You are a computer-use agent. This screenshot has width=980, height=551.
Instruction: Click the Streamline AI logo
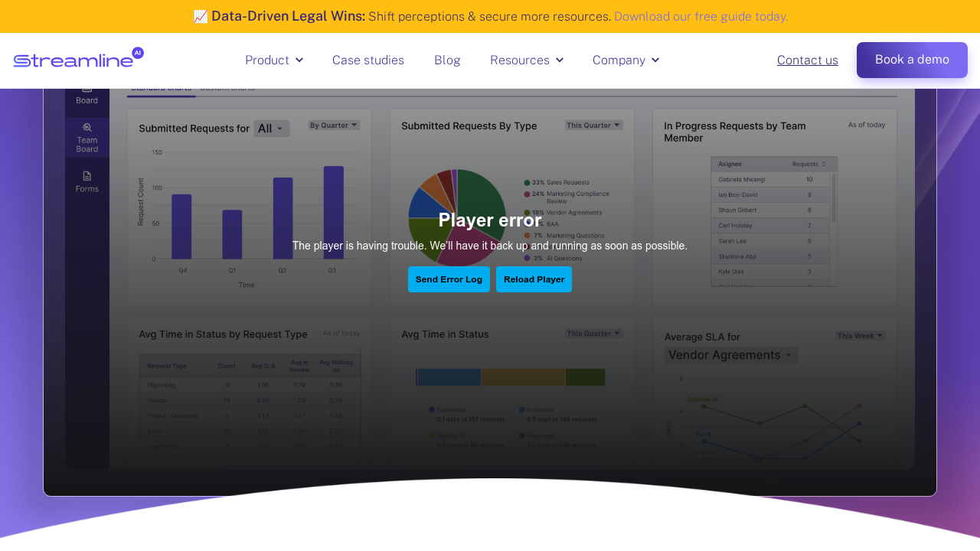[78, 59]
